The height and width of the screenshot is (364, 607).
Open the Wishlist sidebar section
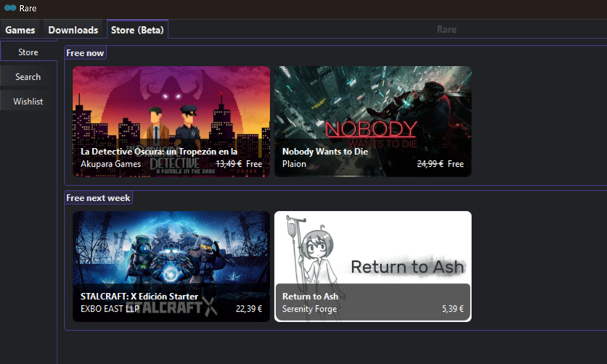[x=28, y=102]
